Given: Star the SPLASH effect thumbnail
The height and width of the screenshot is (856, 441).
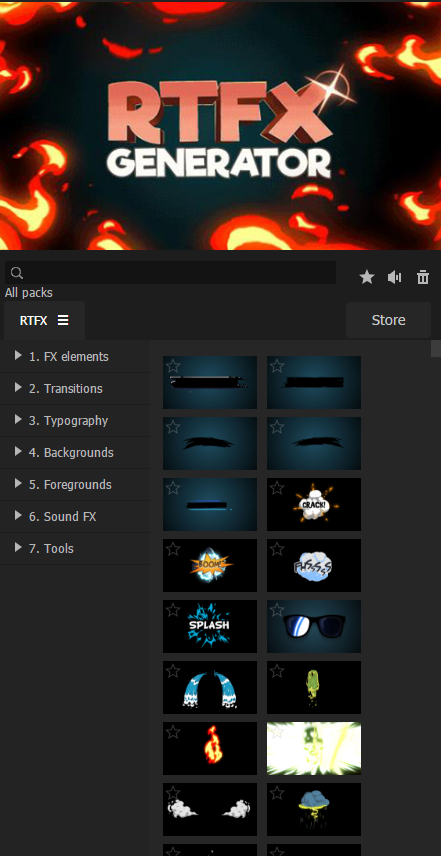Looking at the screenshot, I should point(173,610).
